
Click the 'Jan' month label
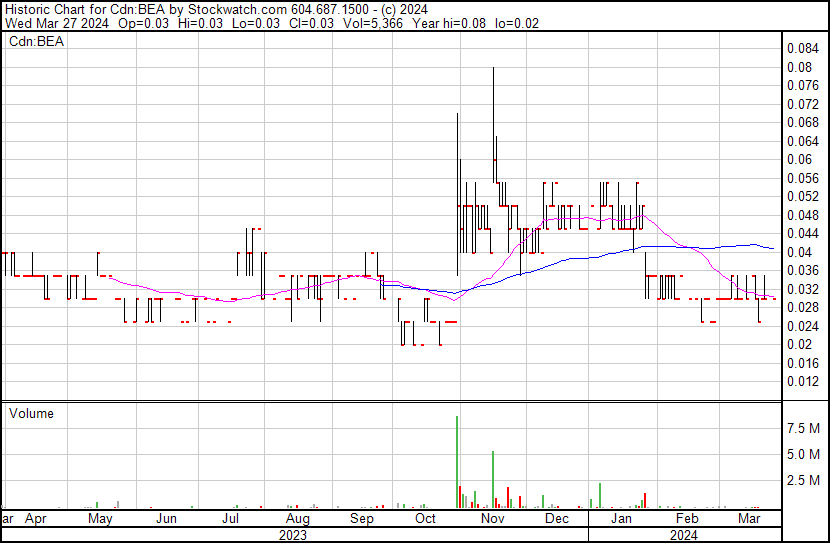click(x=621, y=519)
